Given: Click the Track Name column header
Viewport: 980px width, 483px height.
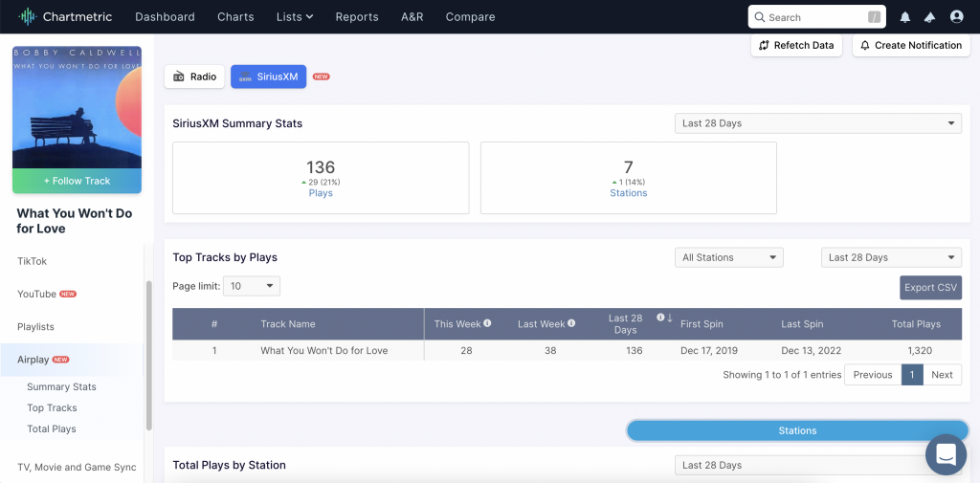Looking at the screenshot, I should coord(287,323).
